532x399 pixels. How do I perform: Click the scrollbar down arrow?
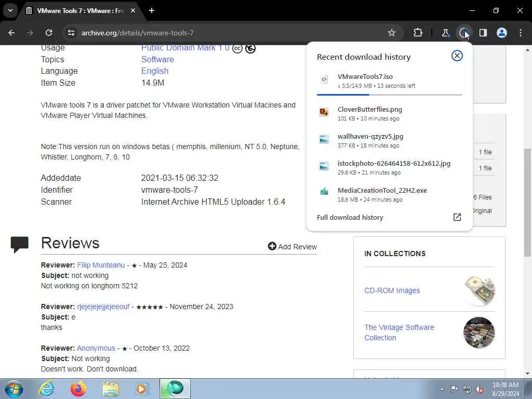pos(528,374)
